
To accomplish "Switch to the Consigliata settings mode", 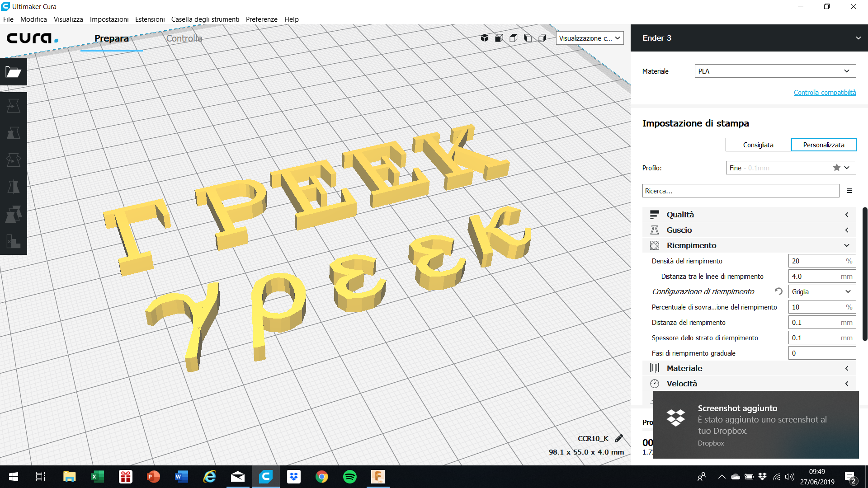I will [x=758, y=145].
